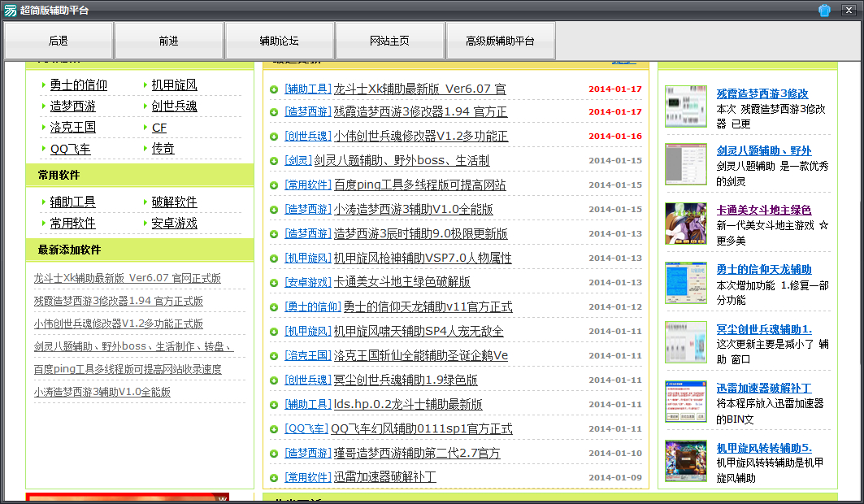The height and width of the screenshot is (504, 864).
Task: Open the 辅助论坛 forum button
Action: (280, 41)
